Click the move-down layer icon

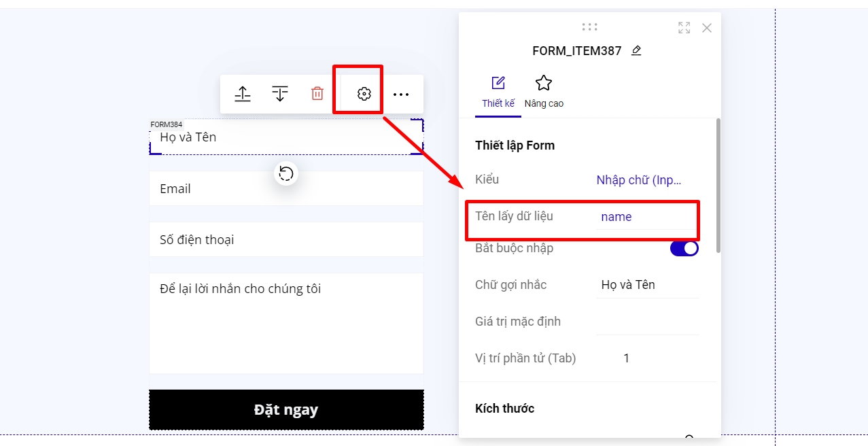280,94
